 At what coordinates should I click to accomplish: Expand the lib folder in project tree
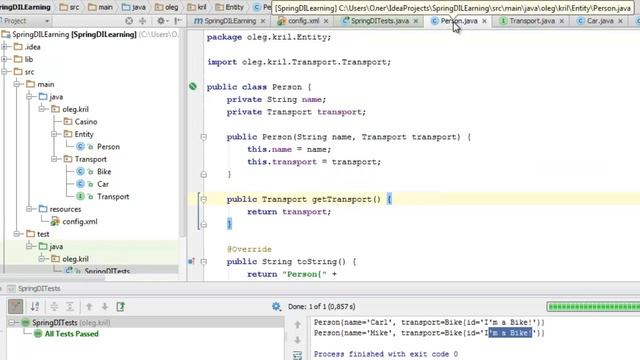[5, 59]
